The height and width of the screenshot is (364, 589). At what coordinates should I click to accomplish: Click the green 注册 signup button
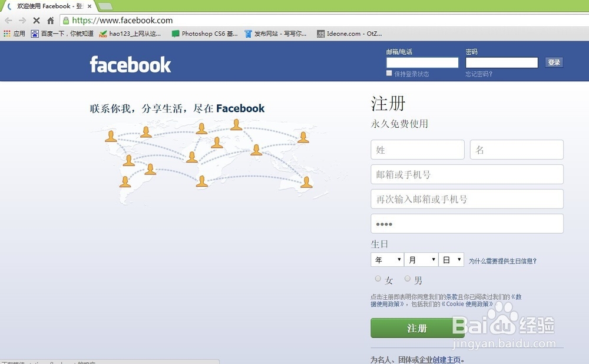[x=418, y=328]
